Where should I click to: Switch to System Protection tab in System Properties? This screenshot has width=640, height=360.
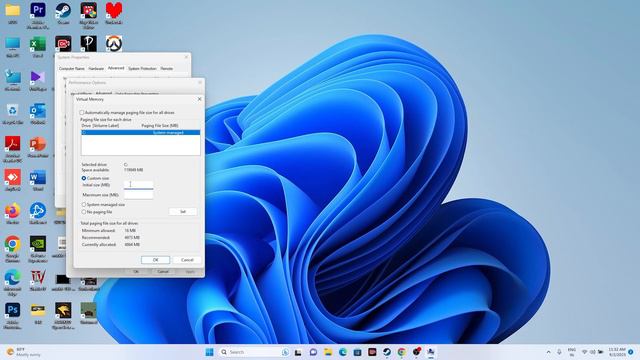pos(142,69)
